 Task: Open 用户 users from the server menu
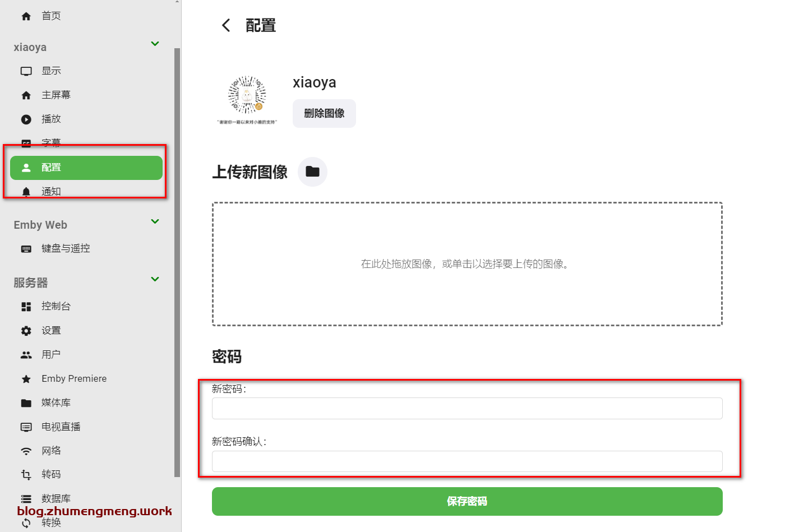(26, 354)
